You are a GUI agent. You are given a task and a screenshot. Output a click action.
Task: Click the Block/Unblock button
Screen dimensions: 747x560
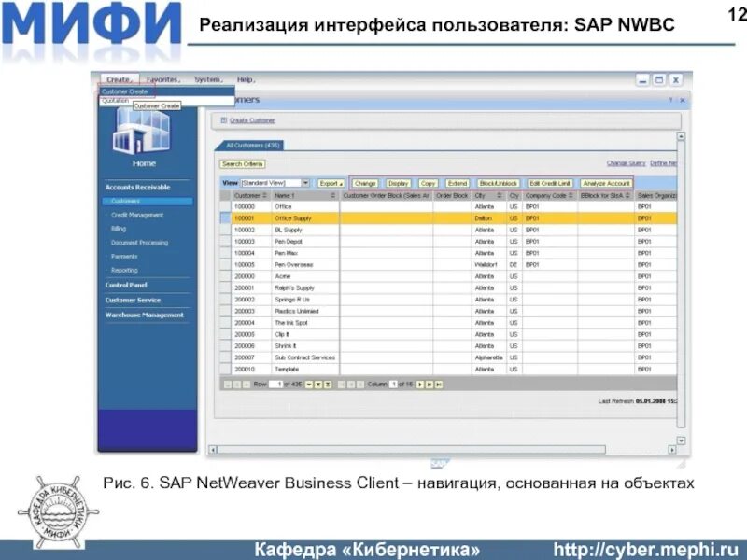pos(499,183)
